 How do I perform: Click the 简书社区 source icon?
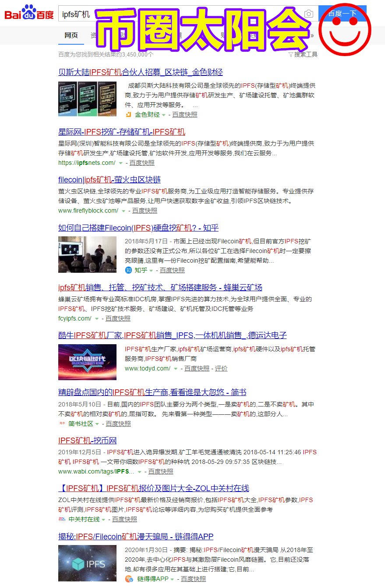click(x=62, y=424)
